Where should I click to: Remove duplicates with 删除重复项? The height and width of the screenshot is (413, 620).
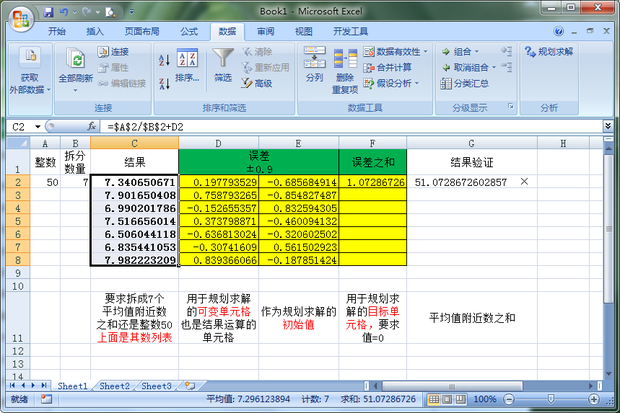345,71
